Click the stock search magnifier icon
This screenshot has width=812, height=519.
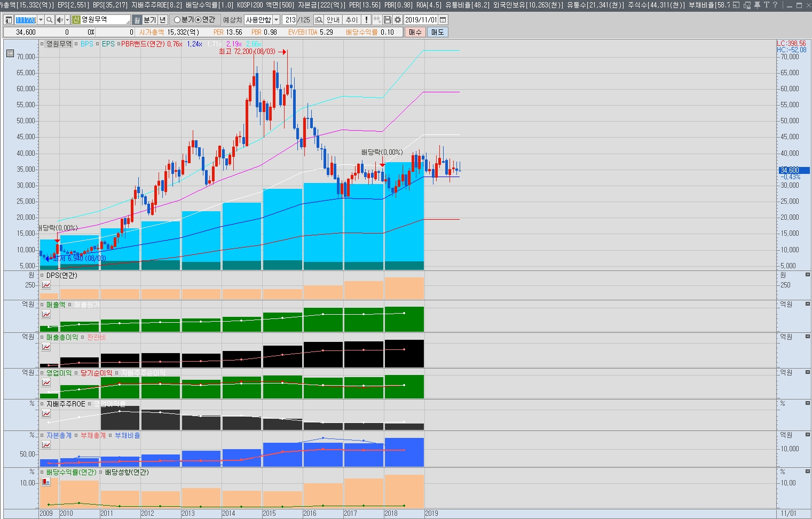coord(50,20)
